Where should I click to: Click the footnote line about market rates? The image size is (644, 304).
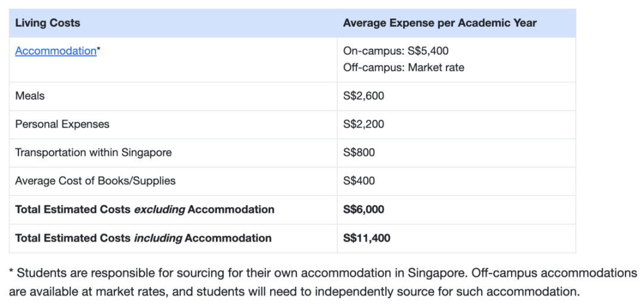coord(294,292)
